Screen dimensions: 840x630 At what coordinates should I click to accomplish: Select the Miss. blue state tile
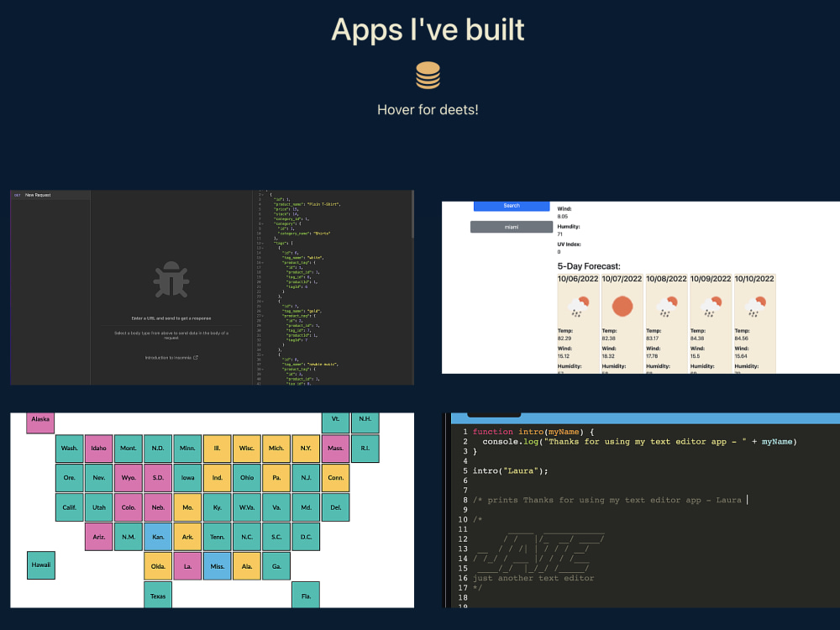coord(217,566)
